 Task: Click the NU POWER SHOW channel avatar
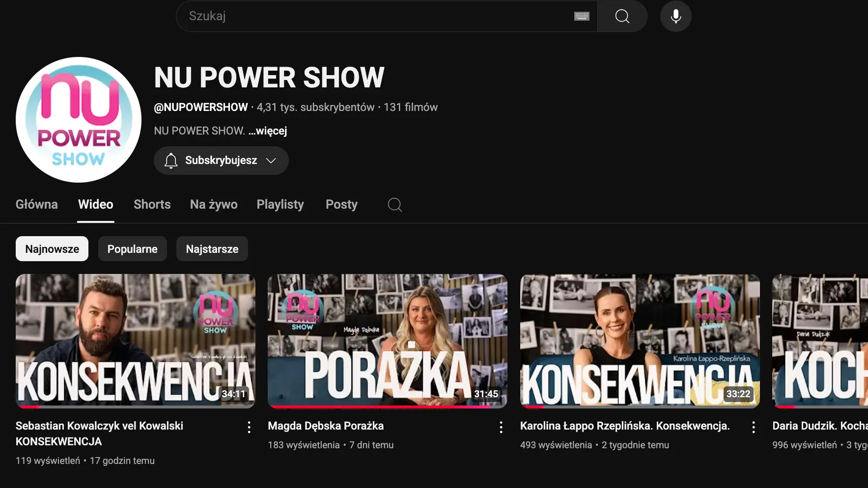point(79,120)
